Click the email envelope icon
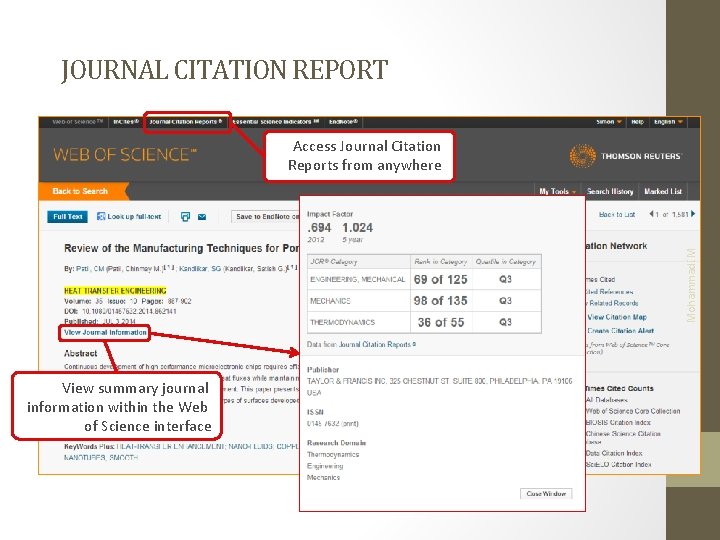 point(202,217)
